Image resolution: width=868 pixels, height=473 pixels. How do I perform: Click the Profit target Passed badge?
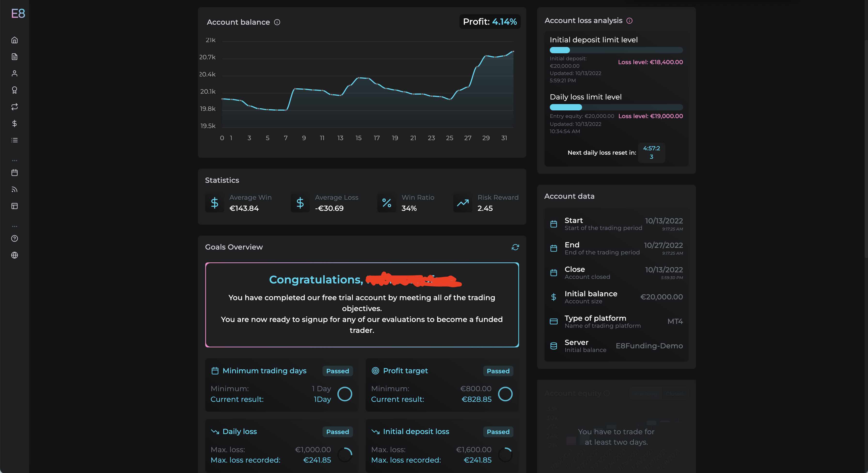(498, 371)
